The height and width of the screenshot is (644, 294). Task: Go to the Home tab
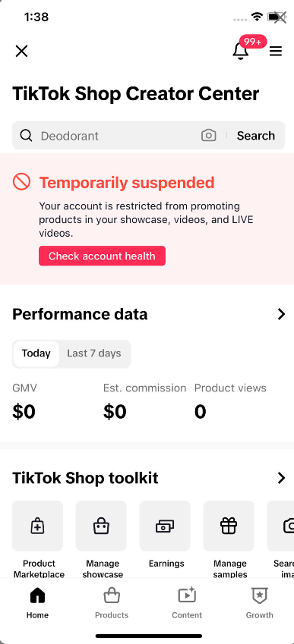pyautogui.click(x=37, y=603)
